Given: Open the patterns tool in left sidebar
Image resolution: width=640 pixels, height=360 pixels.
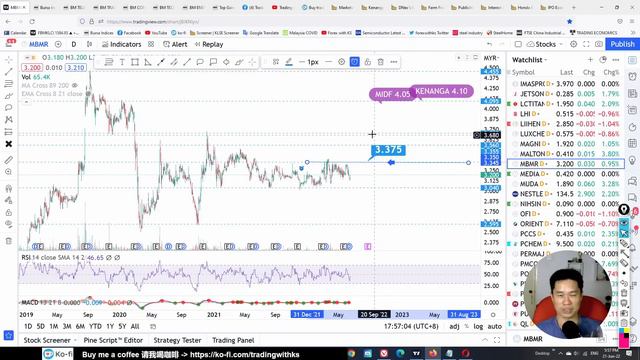Looking at the screenshot, I should pos(9,120).
